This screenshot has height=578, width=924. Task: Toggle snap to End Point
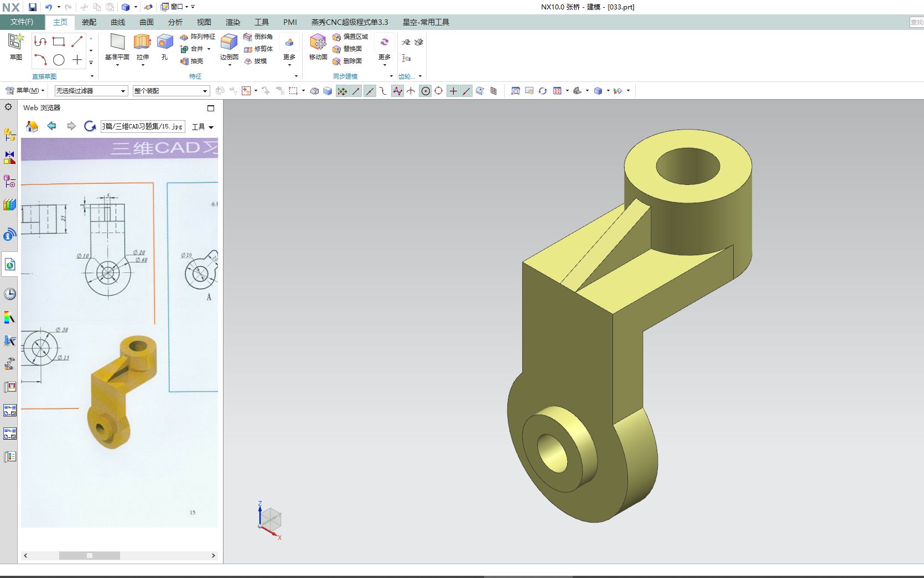tap(356, 91)
